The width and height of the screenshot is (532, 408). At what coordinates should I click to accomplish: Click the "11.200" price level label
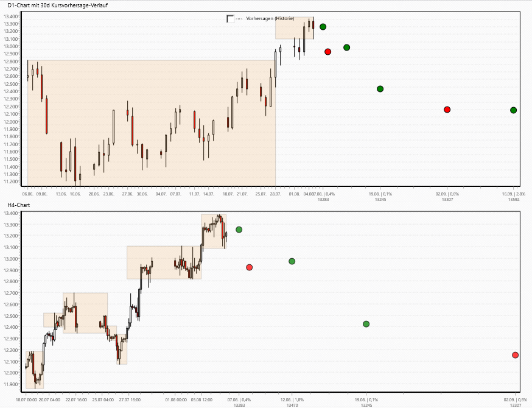11,181
